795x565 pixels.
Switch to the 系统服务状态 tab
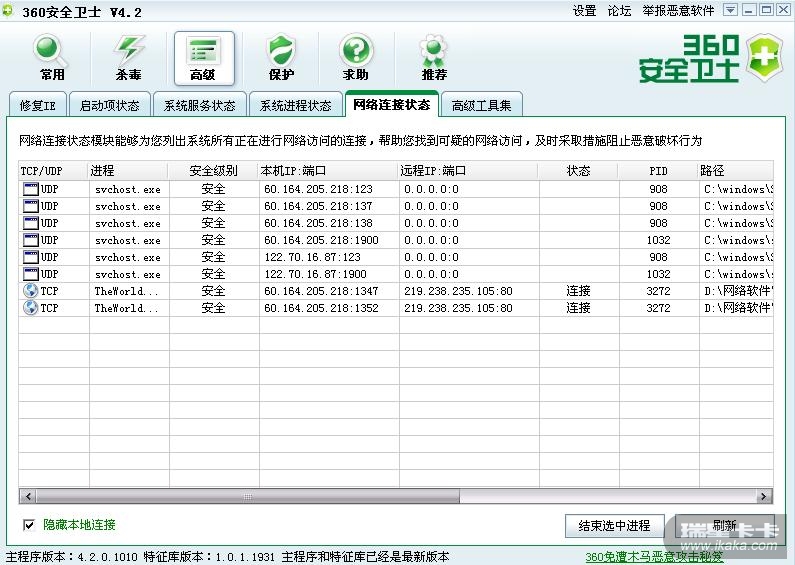point(200,104)
